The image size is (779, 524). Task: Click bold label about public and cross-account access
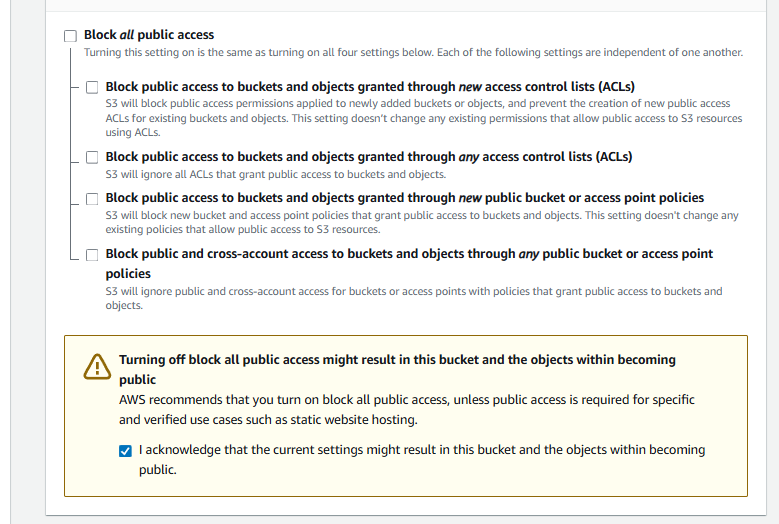pos(409,254)
